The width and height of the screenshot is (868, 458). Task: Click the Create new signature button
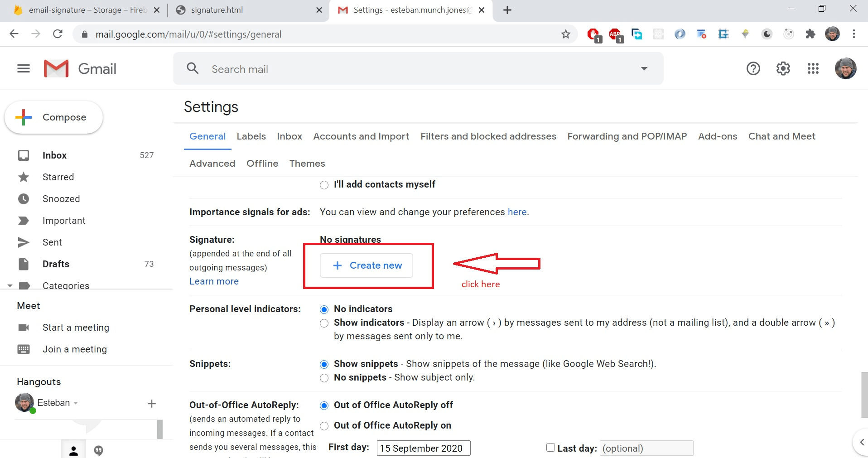(x=366, y=265)
